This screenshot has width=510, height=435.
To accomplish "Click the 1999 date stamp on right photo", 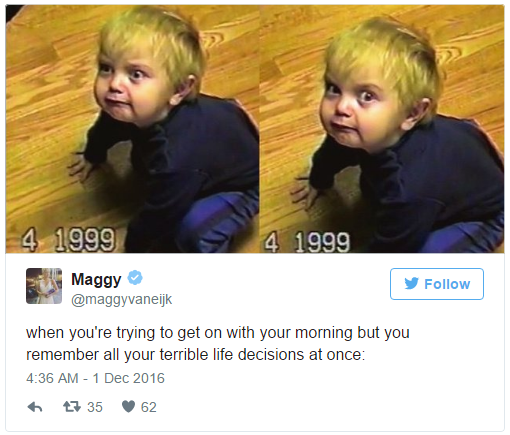I will pyautogui.click(x=322, y=242).
